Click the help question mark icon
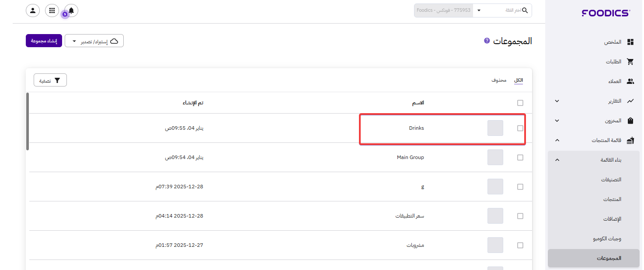Image resolution: width=644 pixels, height=270 pixels. point(487,41)
